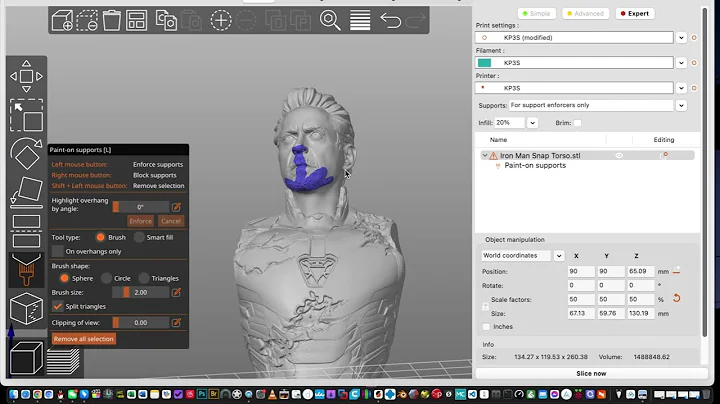The height and width of the screenshot is (404, 720).
Task: Open Infill percentage dropdown arrow
Action: 532,123
